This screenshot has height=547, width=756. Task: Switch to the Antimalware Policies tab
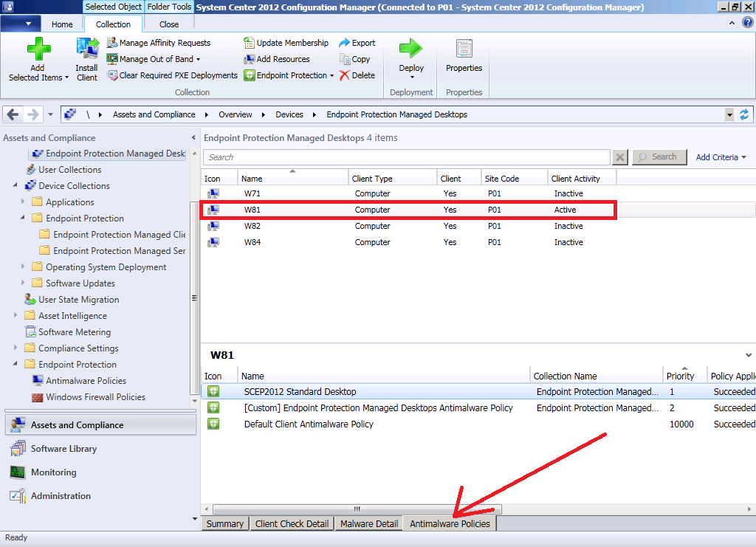click(x=450, y=523)
